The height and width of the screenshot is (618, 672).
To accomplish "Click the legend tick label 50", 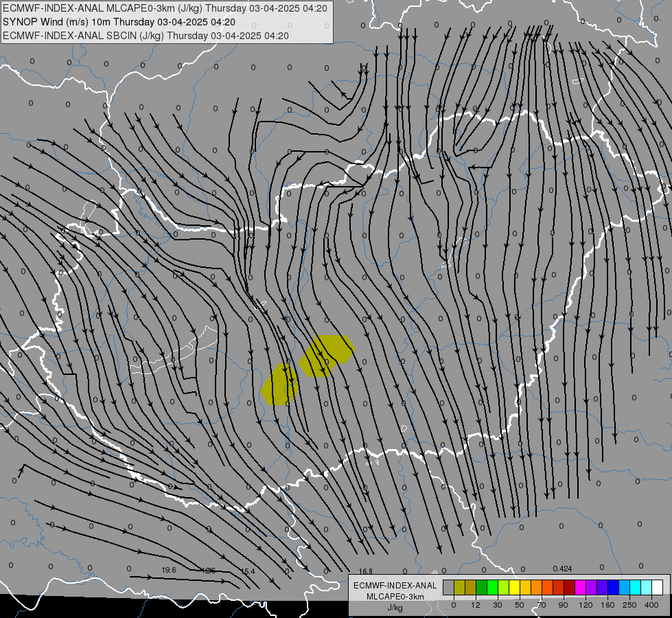I will coord(520,605).
